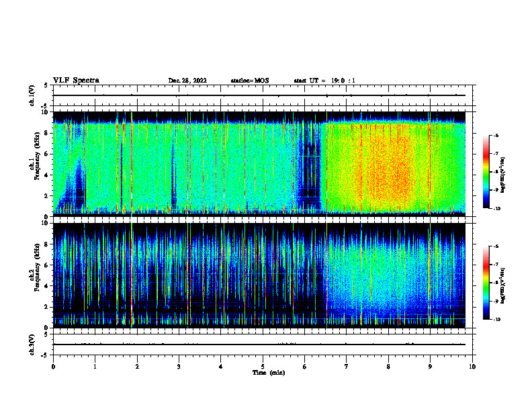Image resolution: width=532 pixels, height=411 pixels.
Task: Click the "start UT = 19:0 :1" text
Action: click(324, 81)
